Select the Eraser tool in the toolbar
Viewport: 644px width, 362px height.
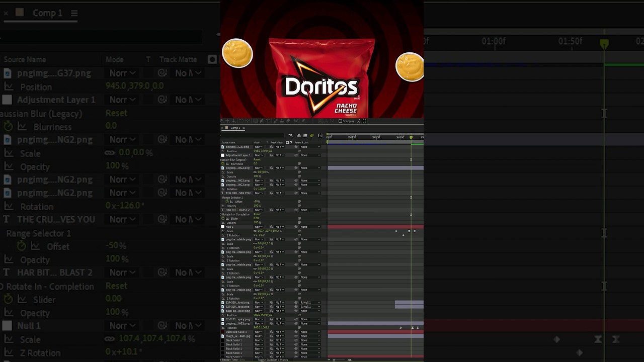click(288, 121)
